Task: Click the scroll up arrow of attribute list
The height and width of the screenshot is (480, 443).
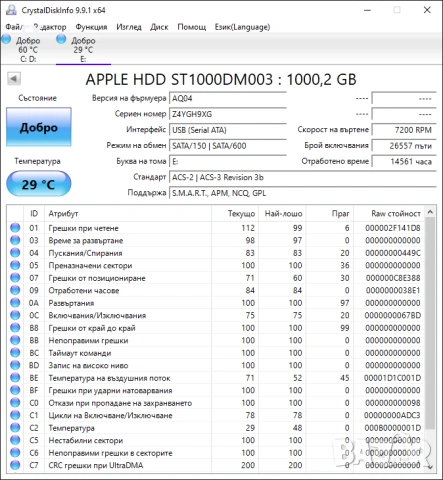Action: (430, 212)
